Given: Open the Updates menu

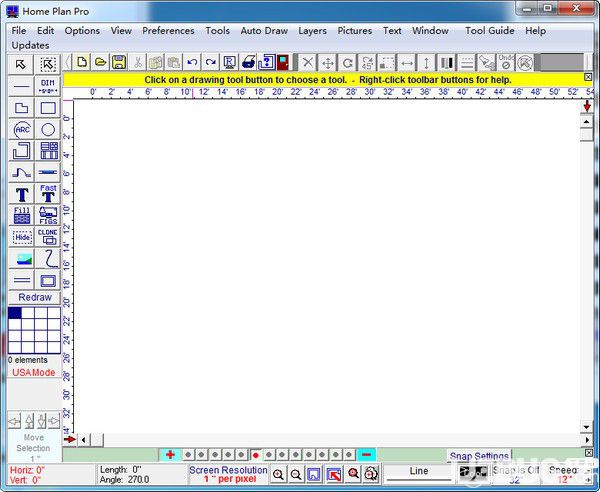Looking at the screenshot, I should click(x=30, y=45).
